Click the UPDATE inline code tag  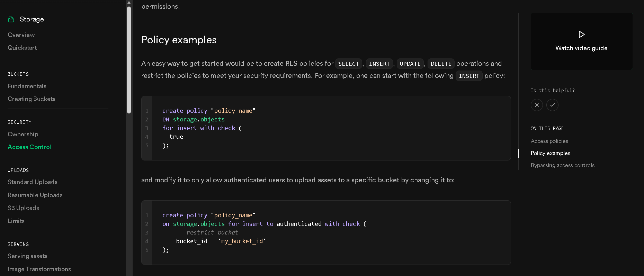point(410,64)
